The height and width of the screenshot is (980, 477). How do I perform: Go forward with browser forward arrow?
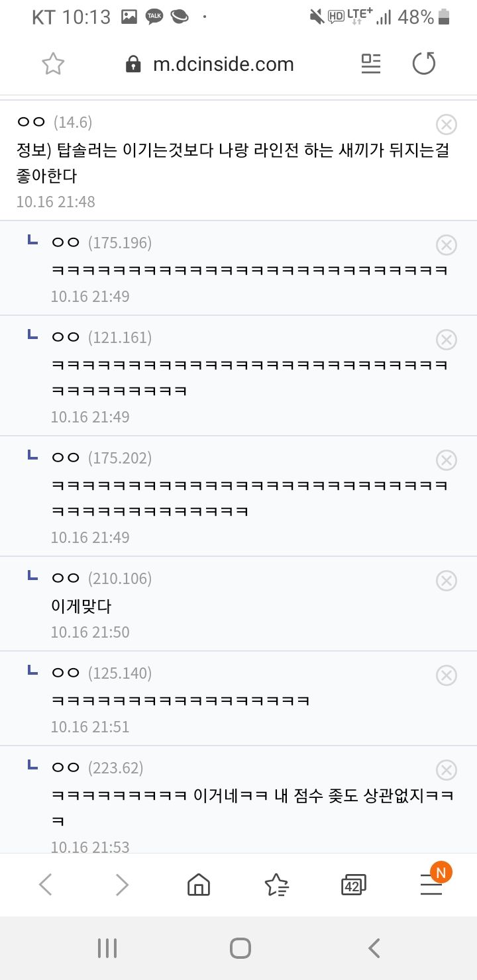point(122,884)
